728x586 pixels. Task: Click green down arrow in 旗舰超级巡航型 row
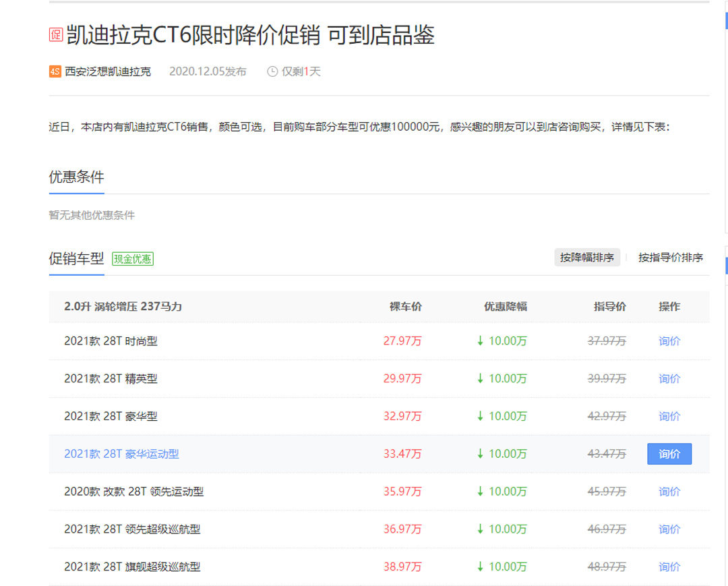pyautogui.click(x=480, y=567)
